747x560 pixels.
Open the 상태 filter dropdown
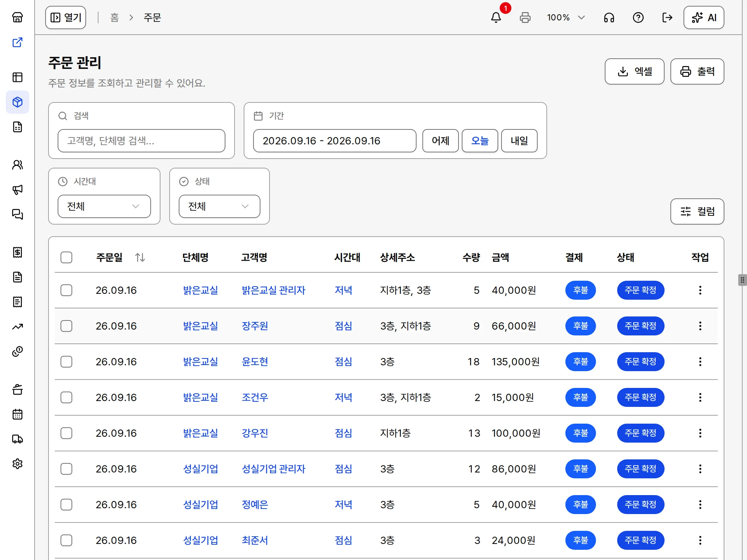click(220, 206)
